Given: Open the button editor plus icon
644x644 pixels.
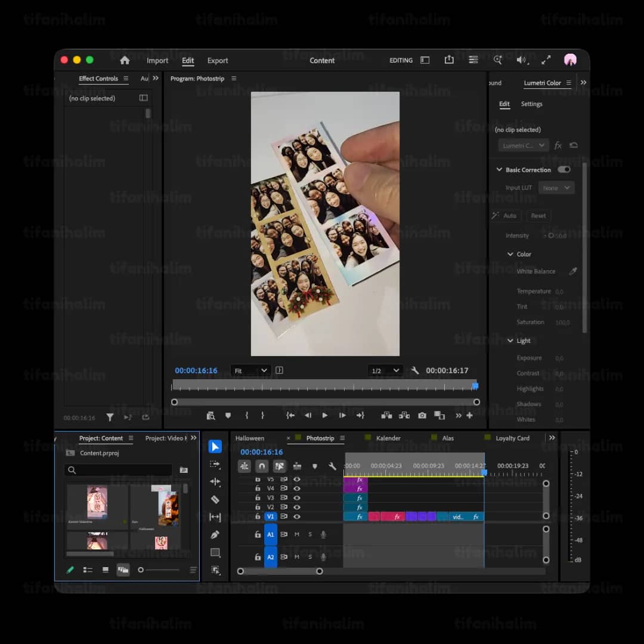Looking at the screenshot, I should click(x=469, y=416).
